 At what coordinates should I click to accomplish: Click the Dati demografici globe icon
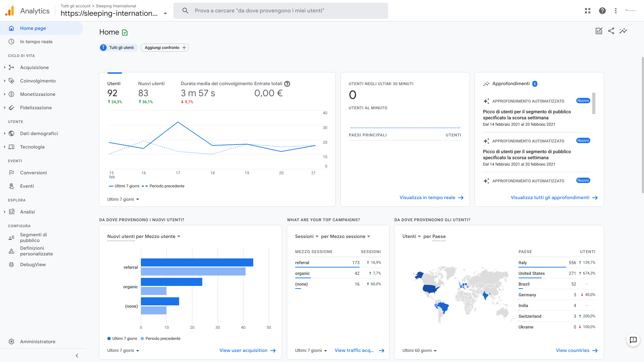(11, 133)
